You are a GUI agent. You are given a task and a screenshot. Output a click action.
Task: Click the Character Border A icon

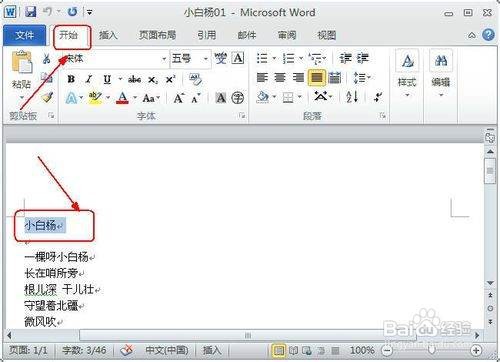238,58
